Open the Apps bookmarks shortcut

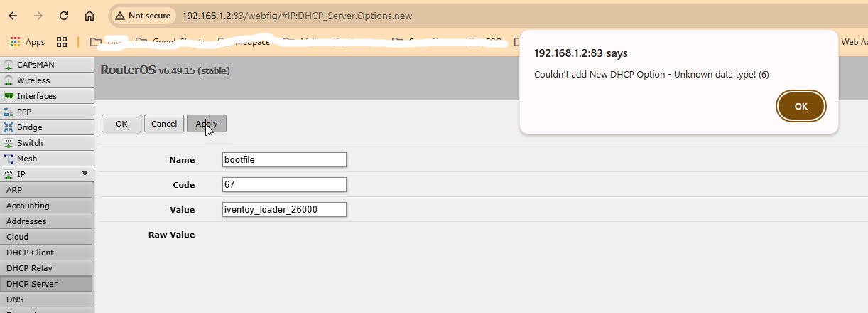coord(28,42)
